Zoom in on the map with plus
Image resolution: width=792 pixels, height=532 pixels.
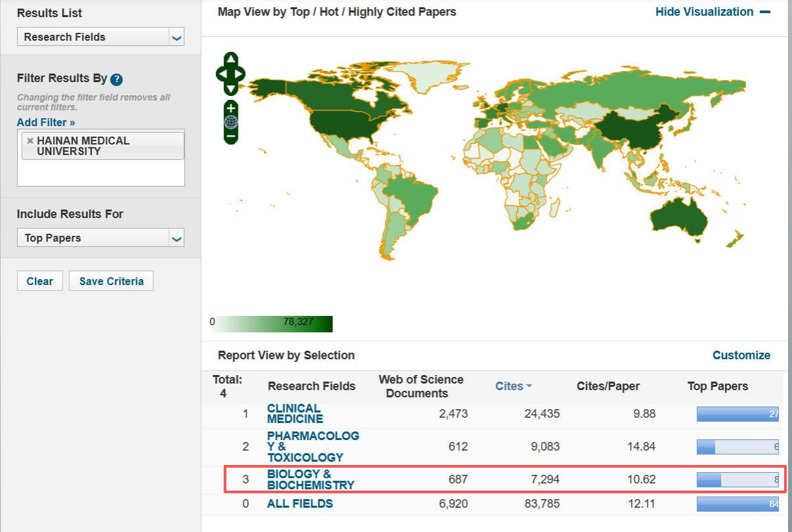click(x=231, y=108)
